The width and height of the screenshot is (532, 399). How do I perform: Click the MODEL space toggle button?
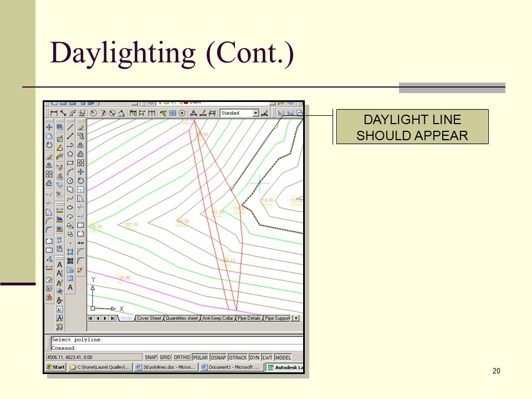pyautogui.click(x=283, y=357)
